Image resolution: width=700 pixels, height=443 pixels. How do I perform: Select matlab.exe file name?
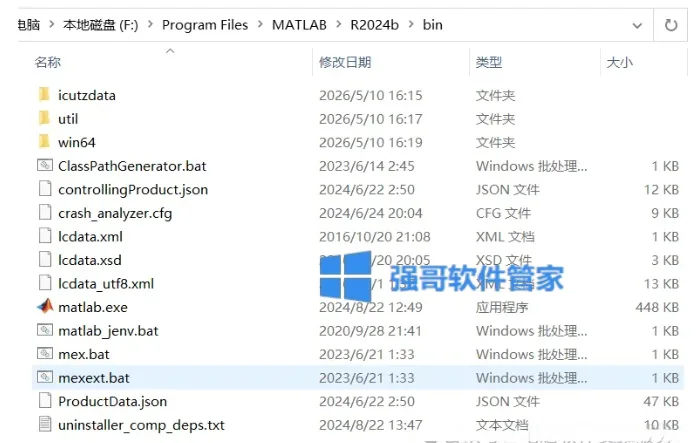click(x=93, y=307)
